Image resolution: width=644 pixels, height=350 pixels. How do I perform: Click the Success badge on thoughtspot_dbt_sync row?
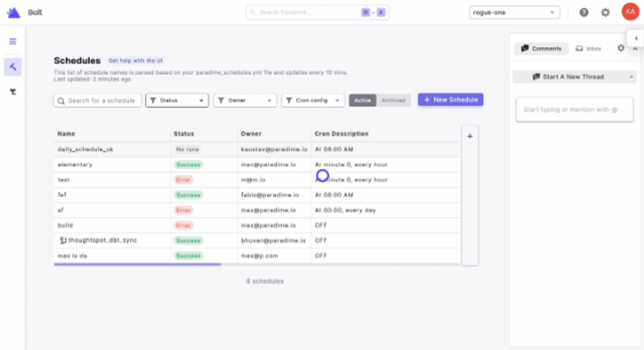(x=188, y=240)
